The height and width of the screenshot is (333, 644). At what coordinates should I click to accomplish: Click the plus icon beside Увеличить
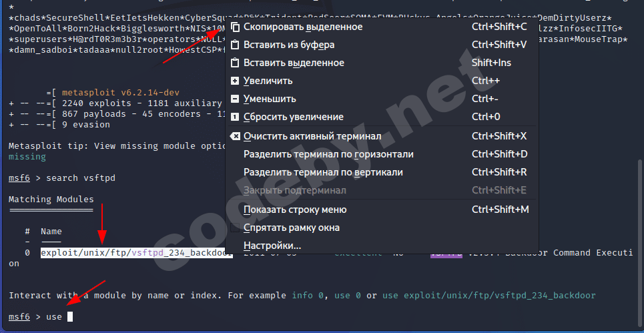point(235,81)
